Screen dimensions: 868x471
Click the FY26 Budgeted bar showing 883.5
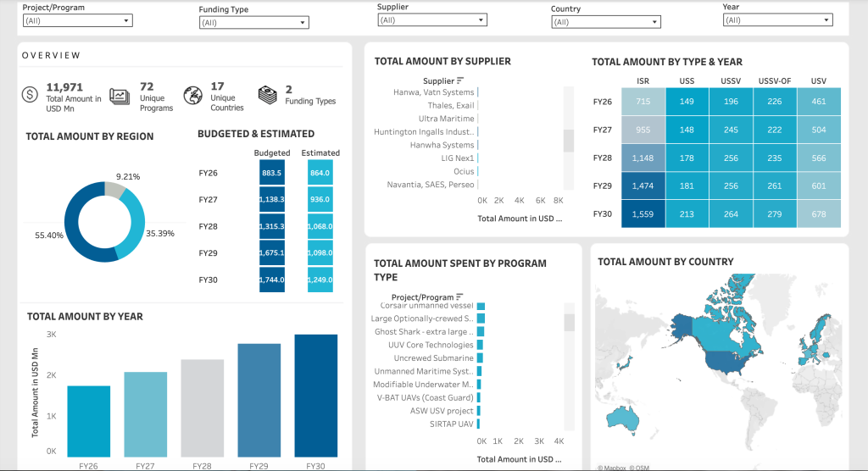(x=272, y=173)
